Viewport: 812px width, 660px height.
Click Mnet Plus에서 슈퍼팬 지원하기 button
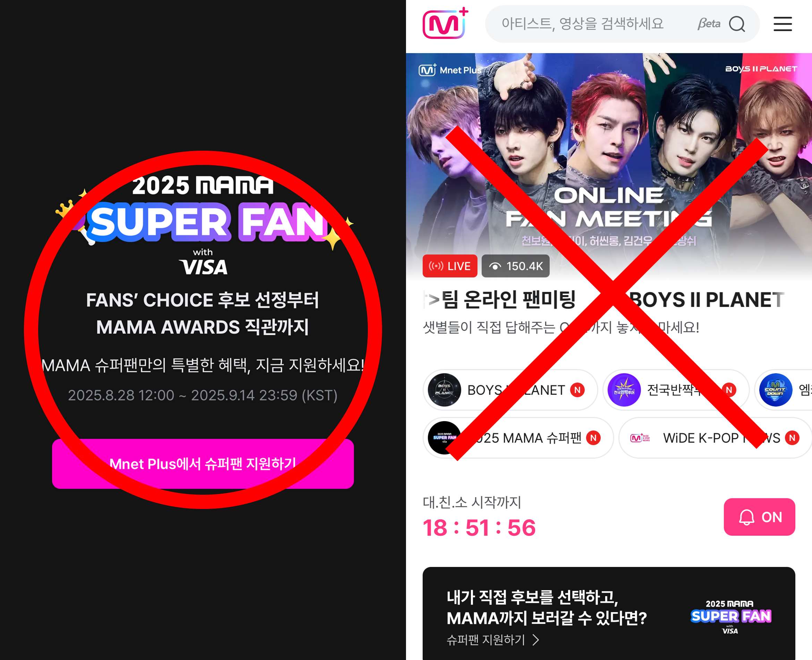tap(203, 463)
